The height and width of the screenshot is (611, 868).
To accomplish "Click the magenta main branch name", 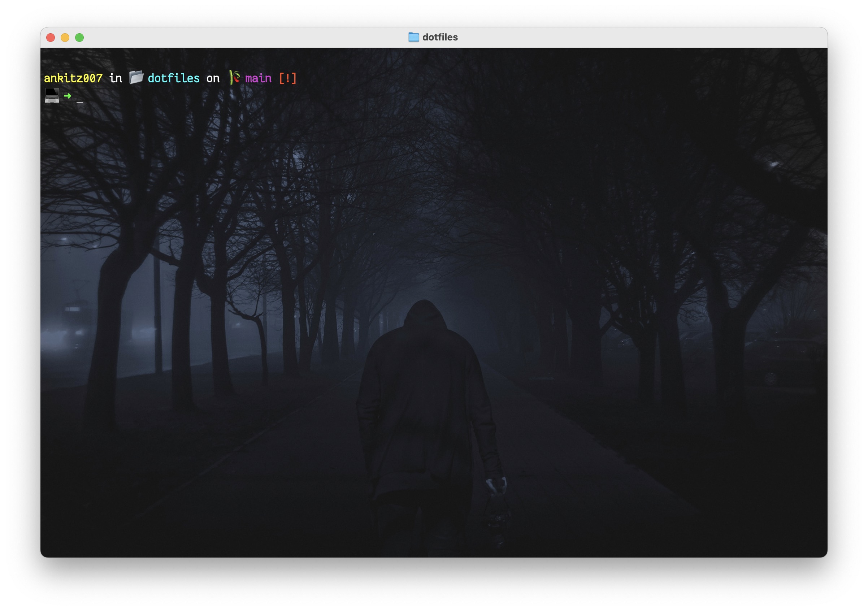I will [x=258, y=78].
